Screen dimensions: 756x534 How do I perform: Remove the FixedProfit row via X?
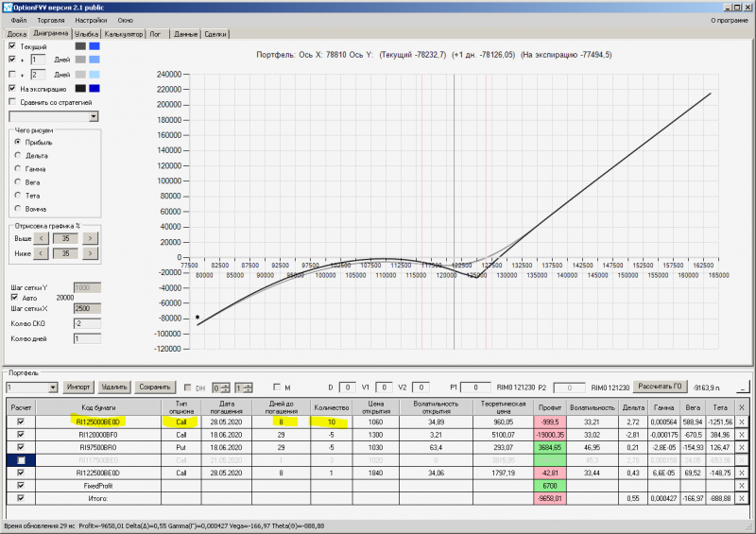(x=742, y=486)
